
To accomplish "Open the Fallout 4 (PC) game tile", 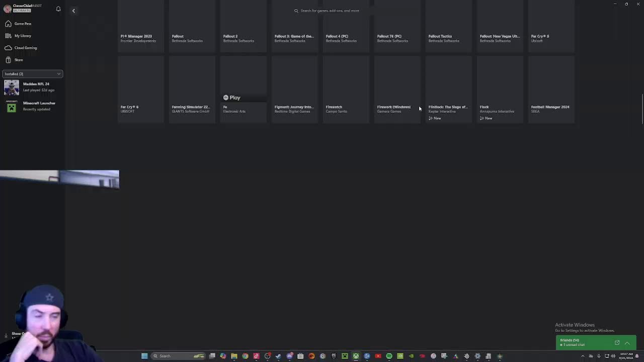I will 346,26.
